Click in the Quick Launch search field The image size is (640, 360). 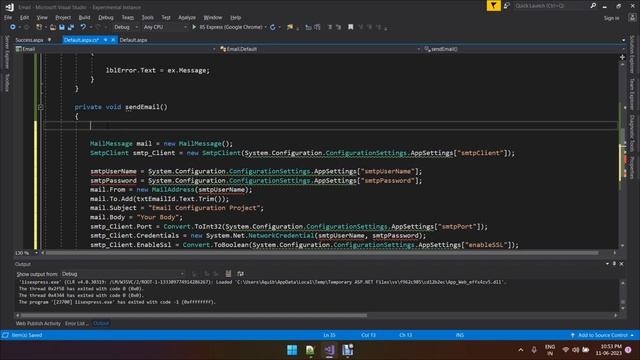click(550, 6)
